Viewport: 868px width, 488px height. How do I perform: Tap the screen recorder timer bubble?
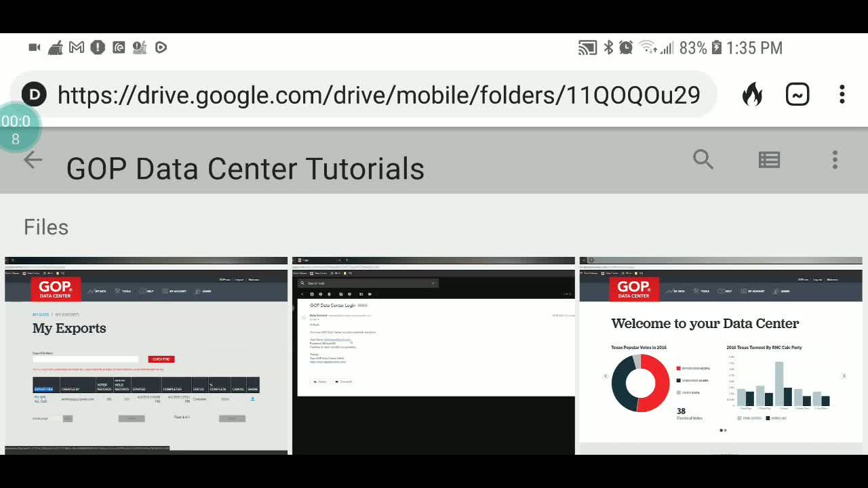click(16, 129)
